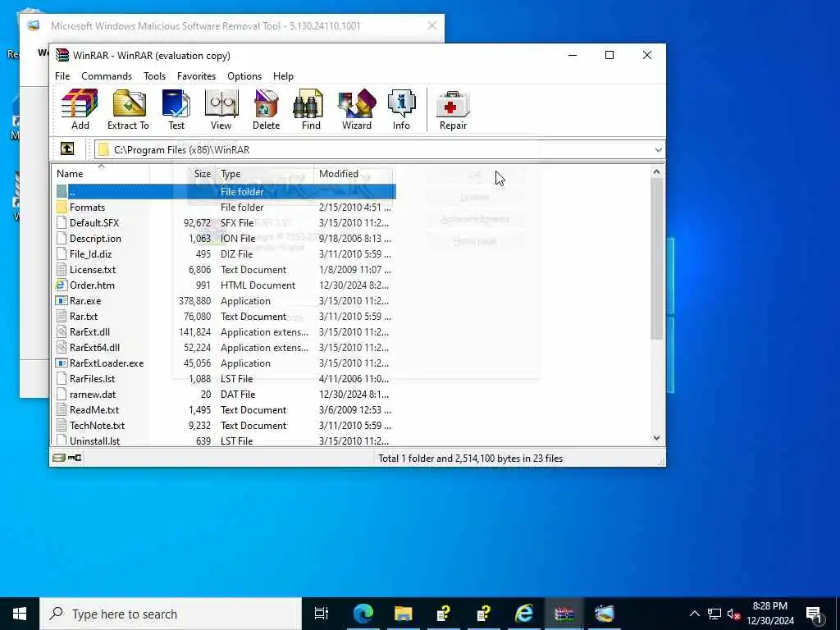
Task: Open the File menu
Action: click(62, 76)
